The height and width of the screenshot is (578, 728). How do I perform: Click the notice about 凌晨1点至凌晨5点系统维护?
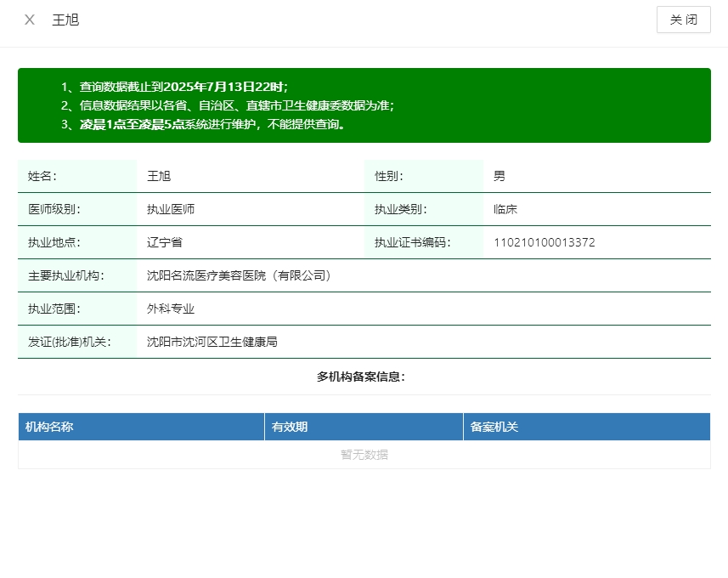[203, 124]
